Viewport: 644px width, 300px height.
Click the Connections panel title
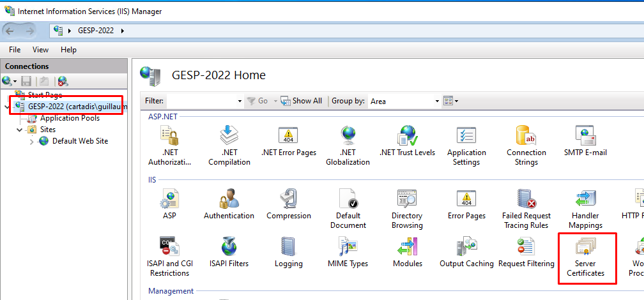click(x=27, y=66)
